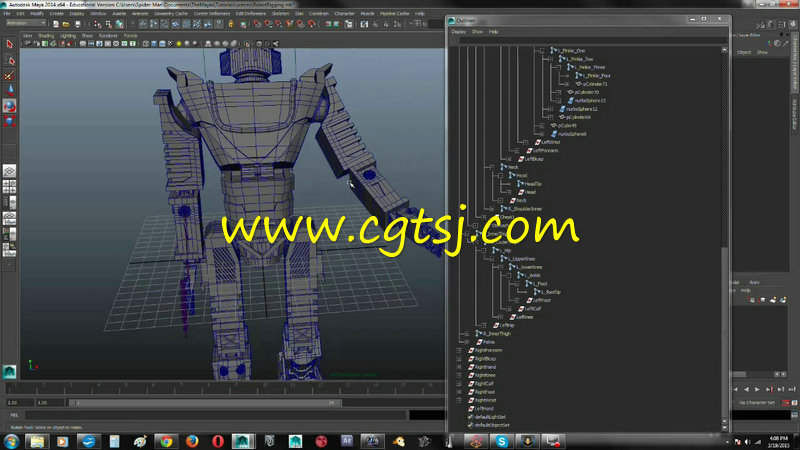Expand the RightFoot node
The width and height of the screenshot is (800, 450).
459,392
